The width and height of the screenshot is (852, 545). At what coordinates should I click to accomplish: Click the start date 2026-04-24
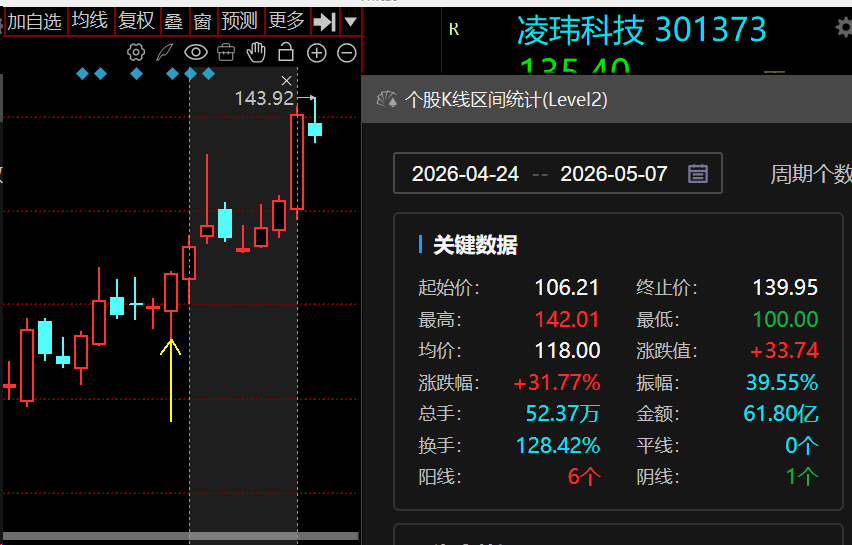(465, 174)
